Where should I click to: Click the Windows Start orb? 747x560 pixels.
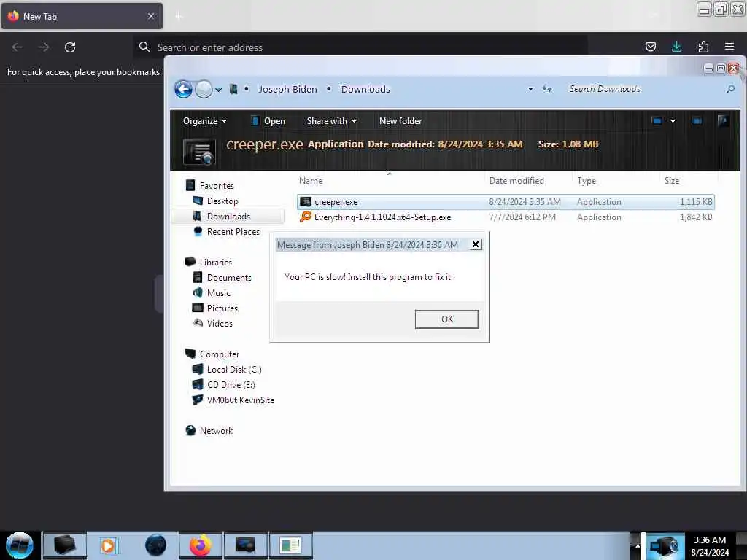click(x=20, y=545)
